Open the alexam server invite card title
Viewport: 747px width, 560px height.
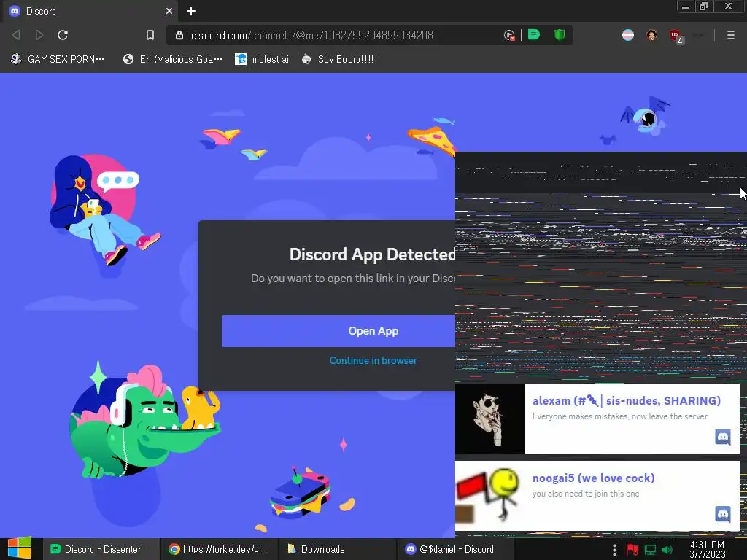coord(626,400)
